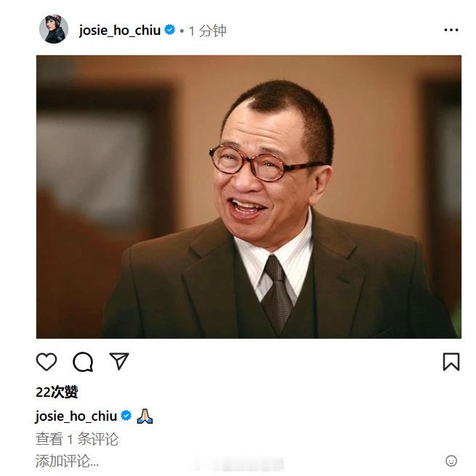Click the verified badge in the post header
Image resolution: width=476 pixels, height=476 pixels.
coord(170,30)
